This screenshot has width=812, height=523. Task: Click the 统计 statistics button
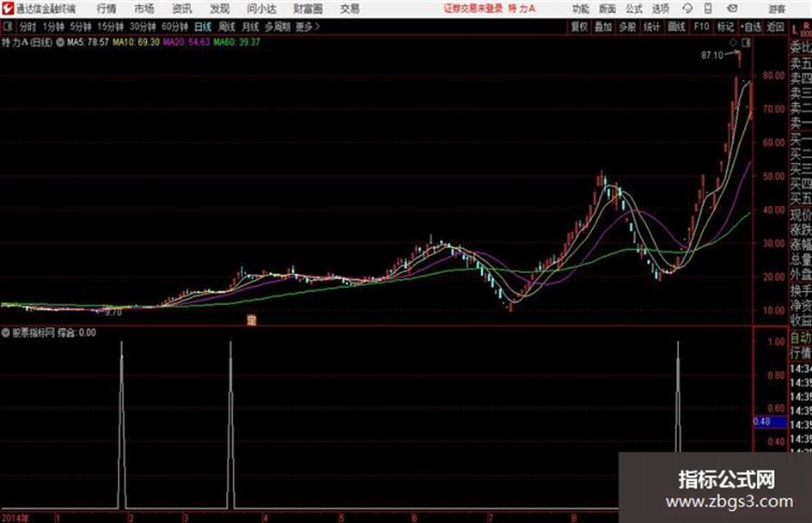click(x=651, y=27)
